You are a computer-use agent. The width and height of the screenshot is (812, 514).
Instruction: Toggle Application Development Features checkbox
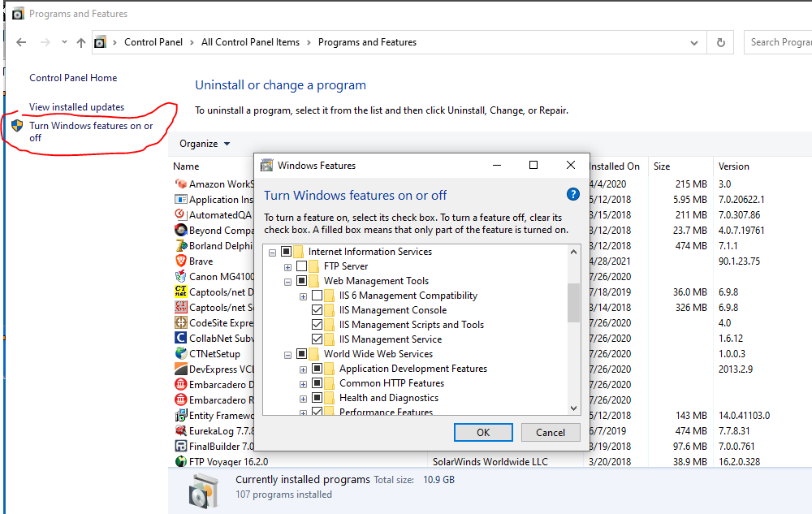[317, 369]
